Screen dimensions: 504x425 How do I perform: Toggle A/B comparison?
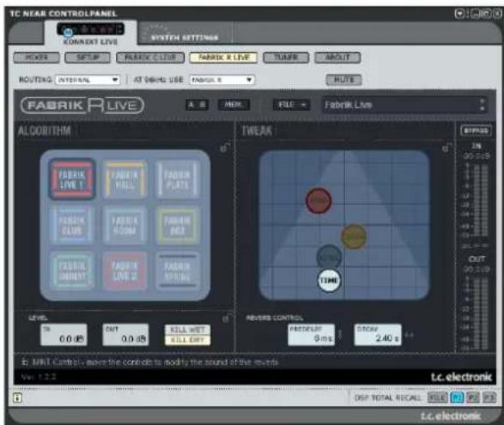point(197,105)
